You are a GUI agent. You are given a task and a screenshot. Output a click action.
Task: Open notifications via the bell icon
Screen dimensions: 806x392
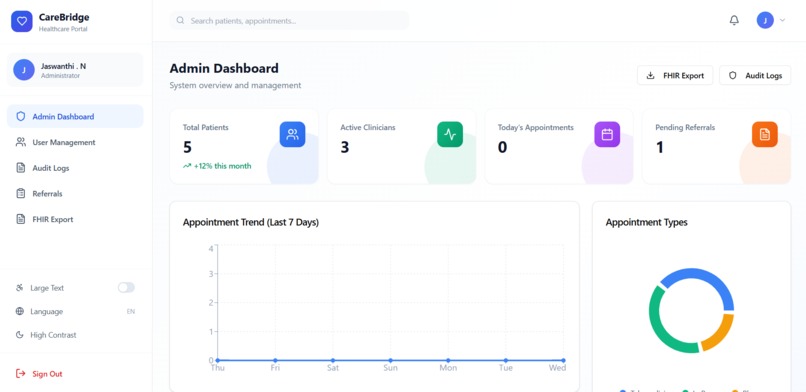(734, 21)
